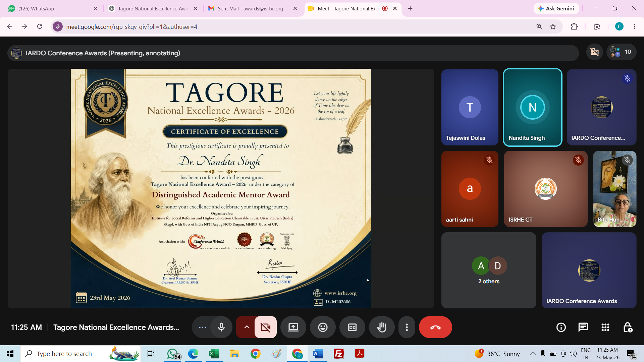Screen dimensions: 644x362
Task: Click the Ask Gemini button
Action: (x=556, y=8)
